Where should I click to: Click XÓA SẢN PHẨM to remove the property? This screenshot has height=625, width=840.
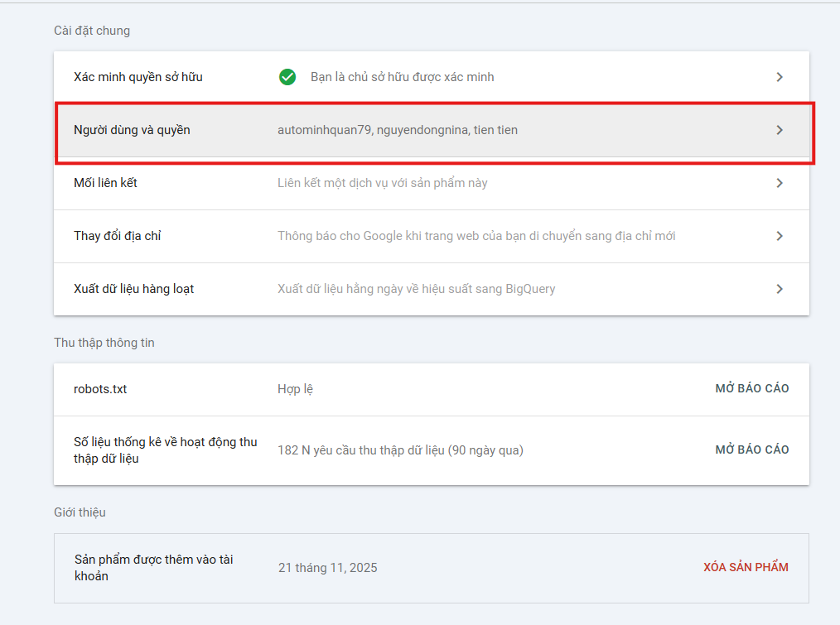click(x=745, y=567)
